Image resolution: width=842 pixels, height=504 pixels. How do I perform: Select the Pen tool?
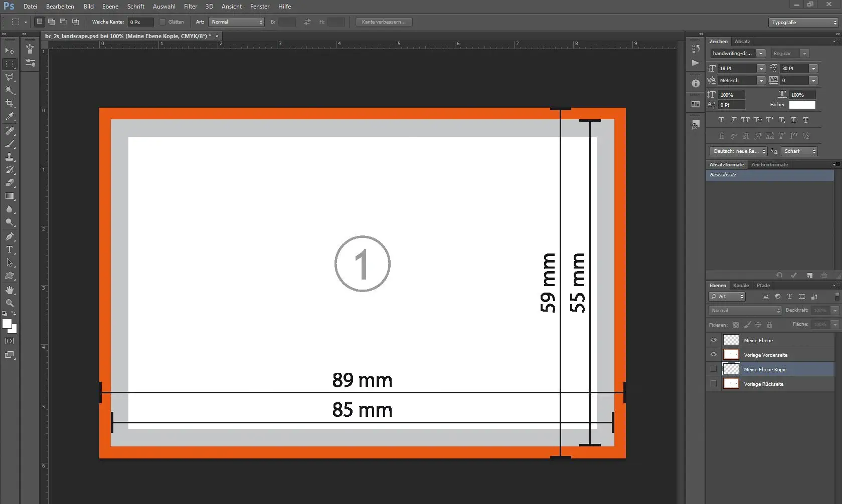point(10,236)
